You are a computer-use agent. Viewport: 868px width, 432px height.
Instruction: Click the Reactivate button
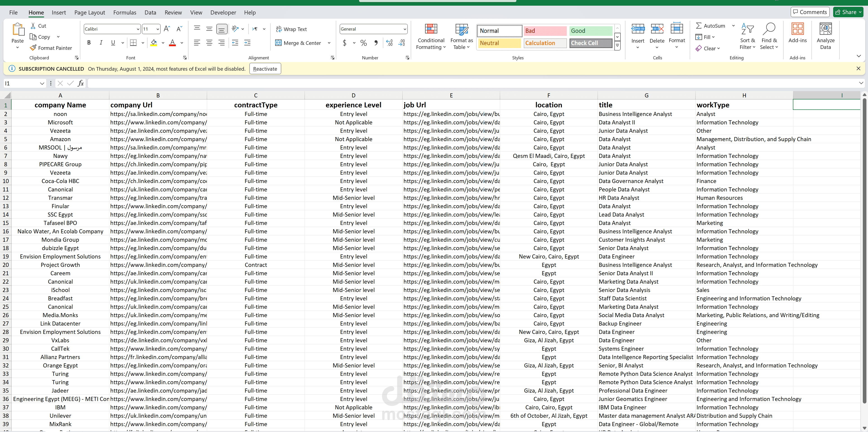(x=265, y=69)
